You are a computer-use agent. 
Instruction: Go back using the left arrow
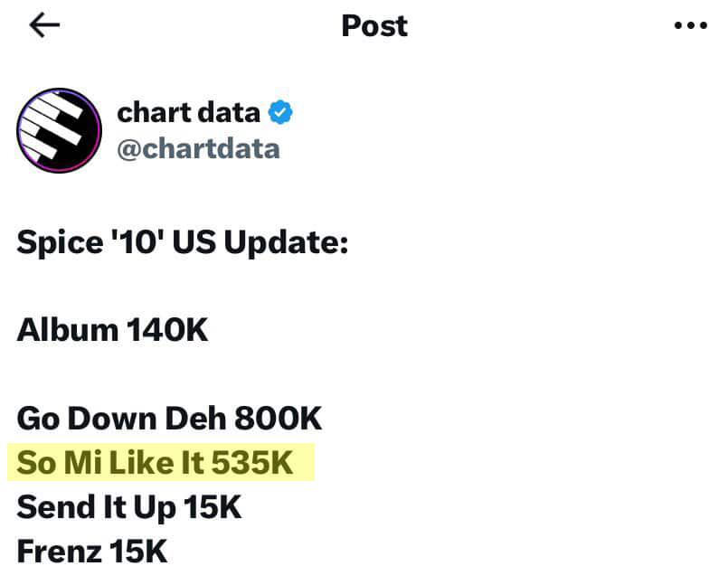[44, 25]
